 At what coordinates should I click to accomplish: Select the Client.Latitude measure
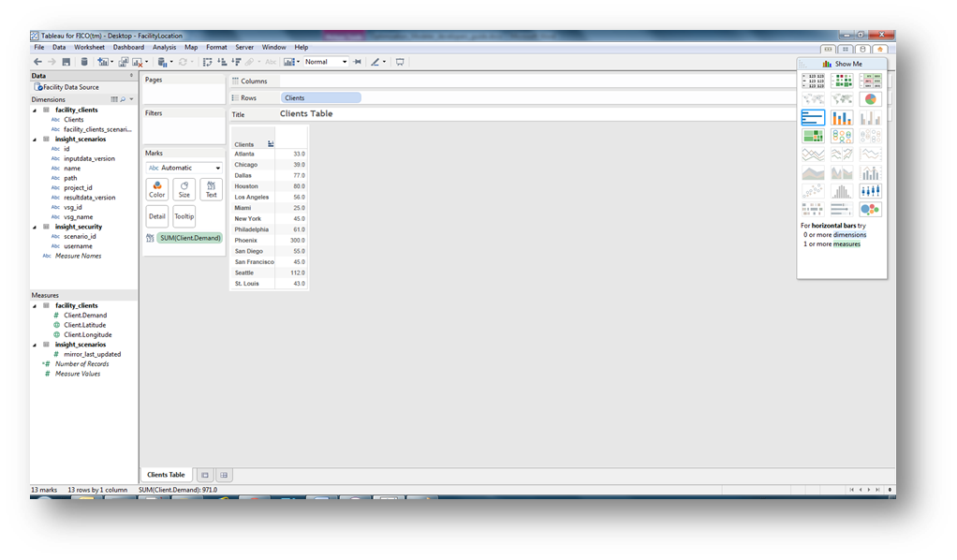click(85, 326)
